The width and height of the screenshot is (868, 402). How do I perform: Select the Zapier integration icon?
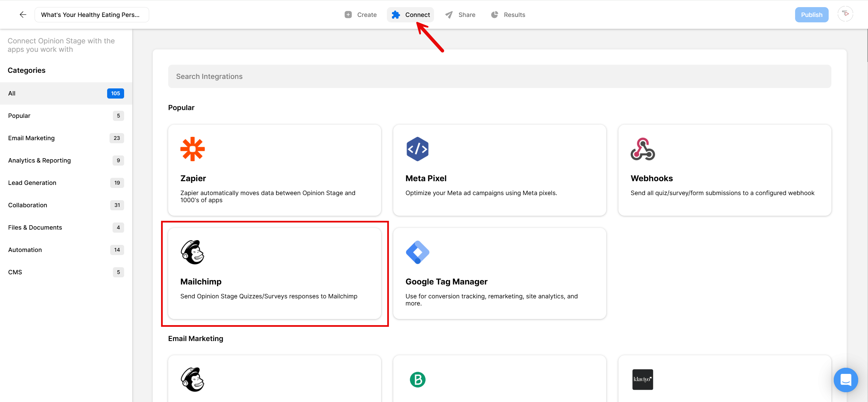pos(192,149)
